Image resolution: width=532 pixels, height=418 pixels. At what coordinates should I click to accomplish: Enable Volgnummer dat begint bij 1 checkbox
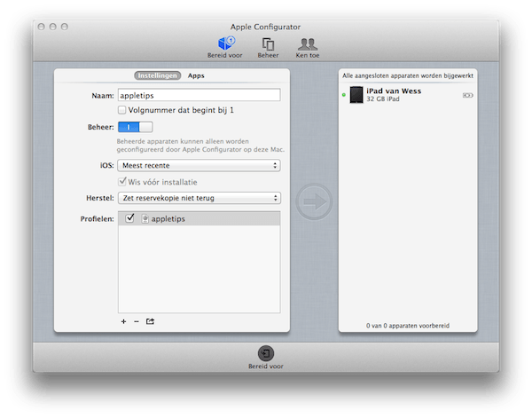pyautogui.click(x=121, y=110)
